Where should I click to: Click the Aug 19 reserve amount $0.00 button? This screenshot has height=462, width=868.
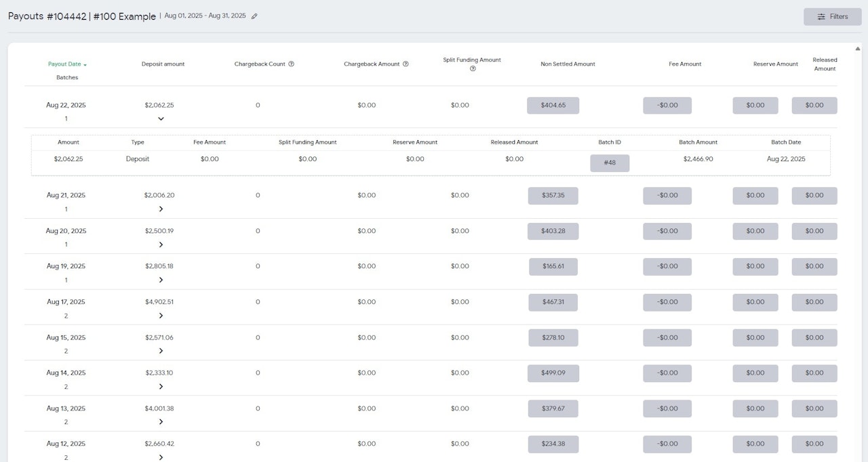coord(755,267)
